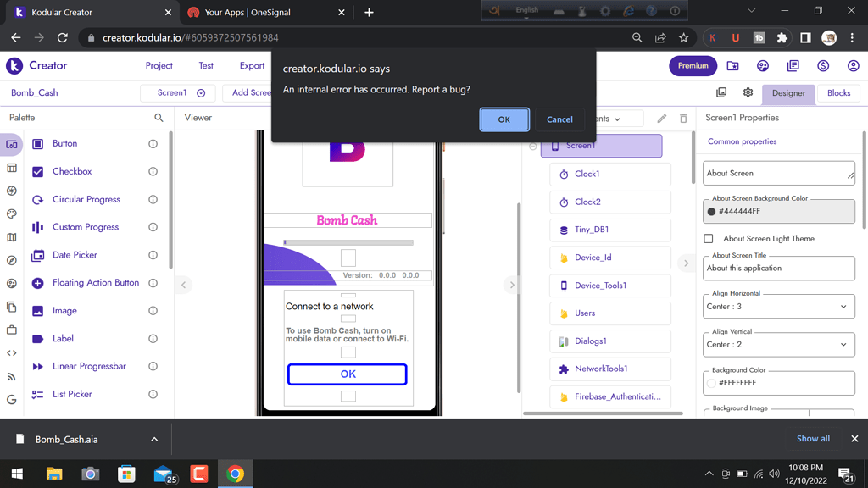Open the Align Horizontal dropdown
The image size is (868, 488).
coord(778,307)
